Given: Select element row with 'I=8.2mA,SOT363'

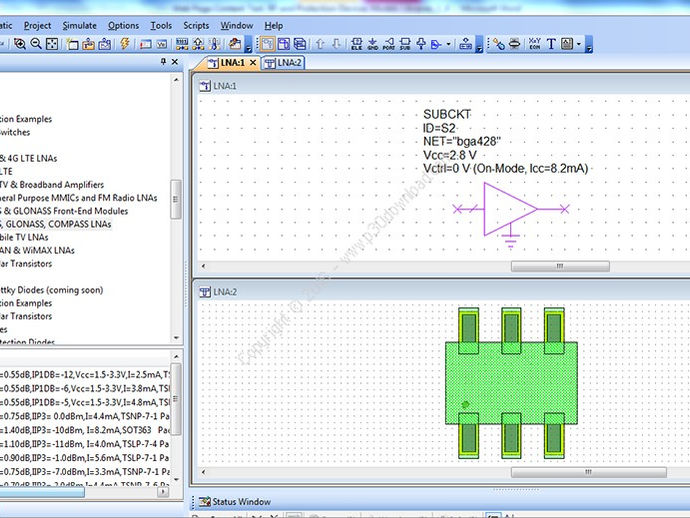Looking at the screenshot, I should 84,430.
